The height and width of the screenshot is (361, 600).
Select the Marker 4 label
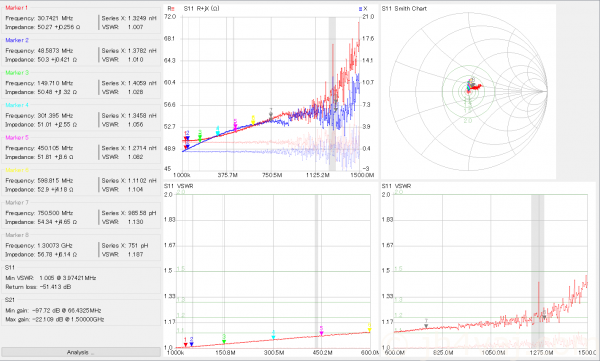coord(17,105)
